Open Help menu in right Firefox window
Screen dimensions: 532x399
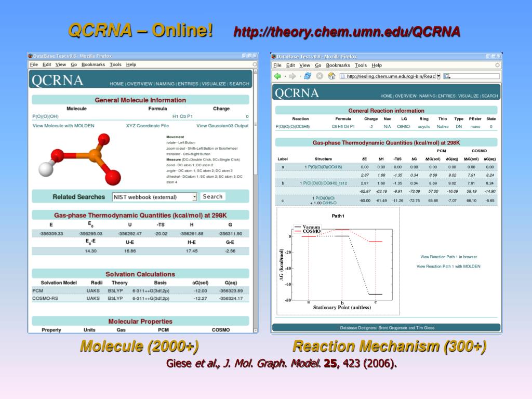tap(377, 65)
